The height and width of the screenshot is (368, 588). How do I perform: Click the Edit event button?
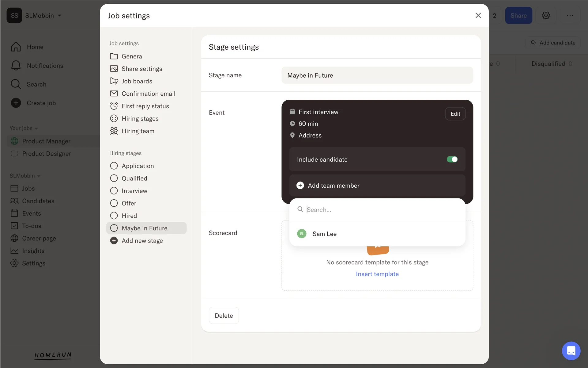(x=455, y=114)
